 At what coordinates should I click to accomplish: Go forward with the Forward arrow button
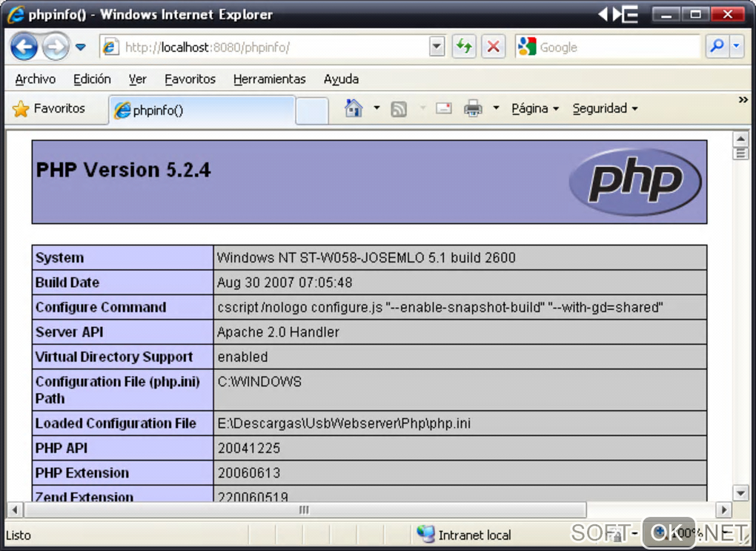55,47
